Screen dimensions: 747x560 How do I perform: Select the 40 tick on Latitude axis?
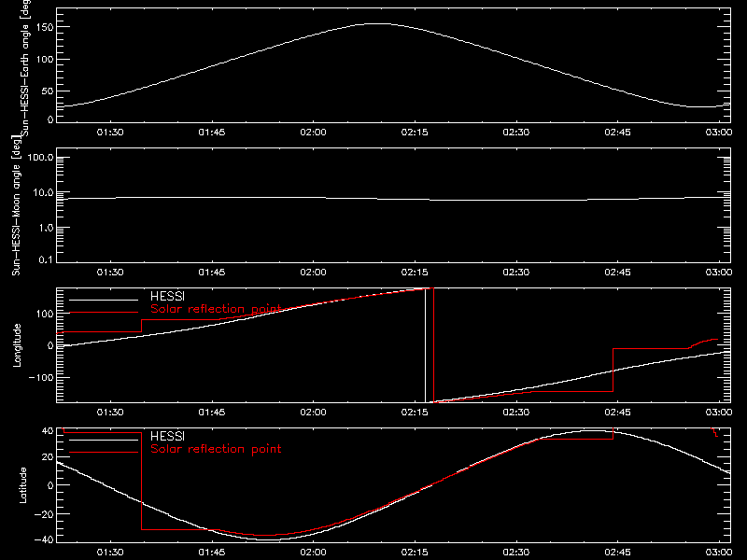48,431
